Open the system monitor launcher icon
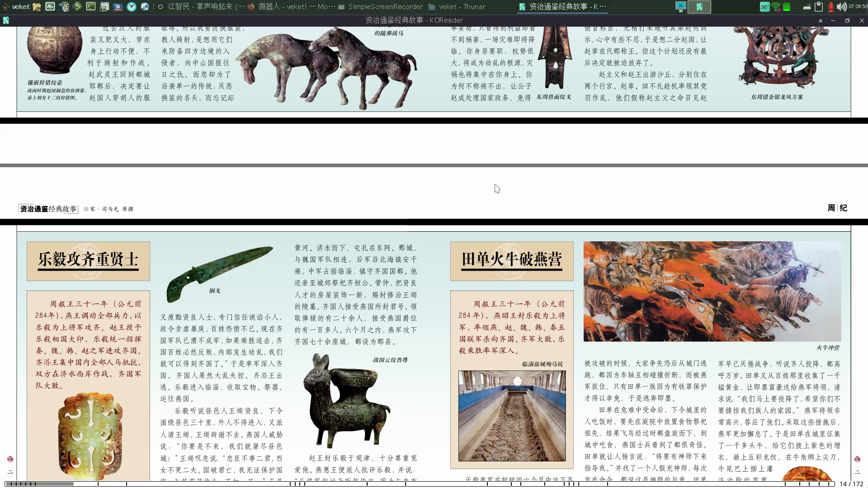868x488 pixels. pyautogui.click(x=50, y=7)
